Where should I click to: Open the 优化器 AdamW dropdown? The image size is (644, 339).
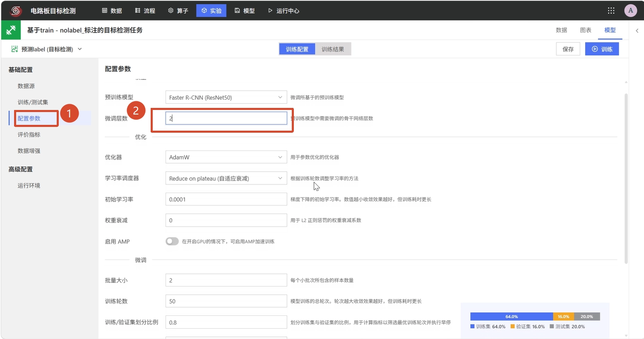[226, 157]
